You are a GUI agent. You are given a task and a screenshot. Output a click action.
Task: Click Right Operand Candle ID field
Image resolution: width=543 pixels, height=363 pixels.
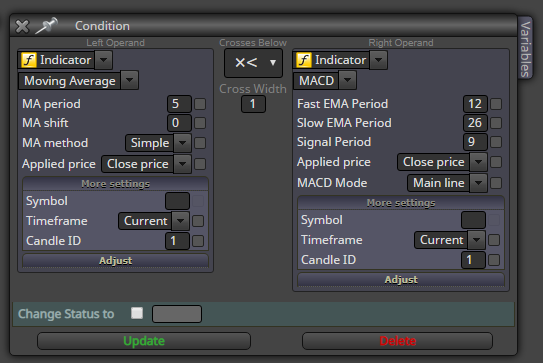point(473,260)
